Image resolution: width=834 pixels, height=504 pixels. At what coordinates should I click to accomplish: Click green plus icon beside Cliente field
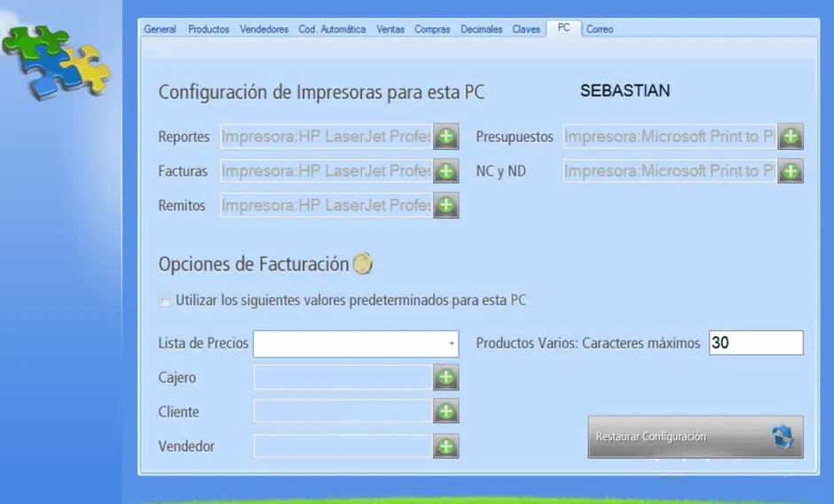446,412
